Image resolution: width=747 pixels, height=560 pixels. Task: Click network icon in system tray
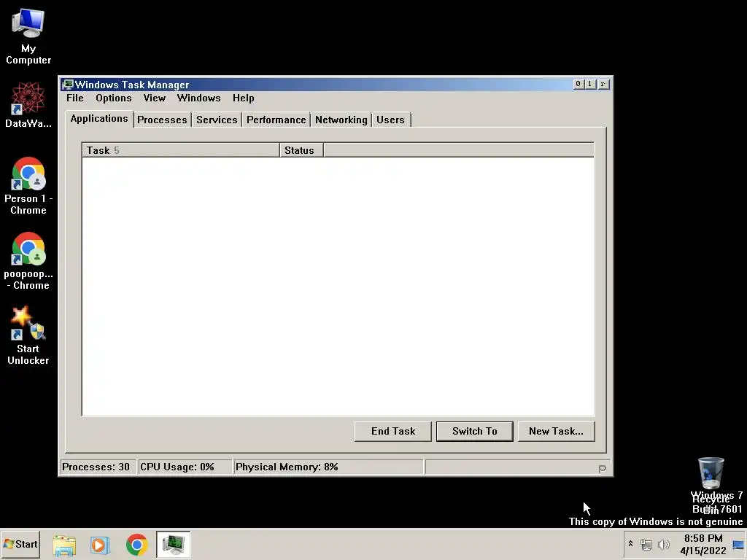click(646, 544)
